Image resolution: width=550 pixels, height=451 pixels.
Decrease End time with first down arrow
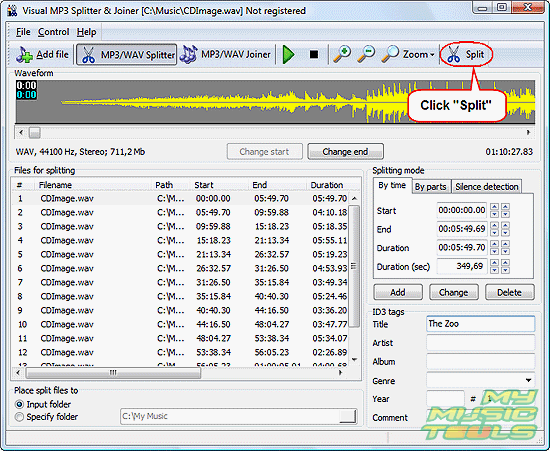point(495,233)
